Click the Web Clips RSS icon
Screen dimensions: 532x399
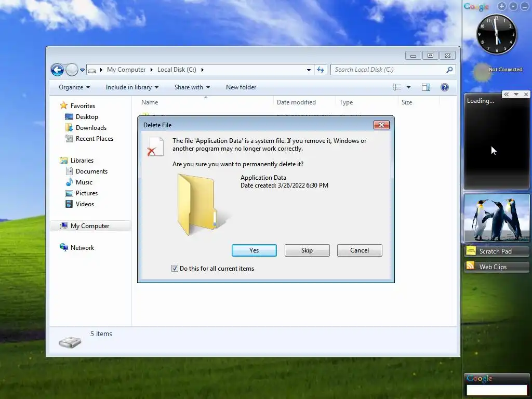[x=471, y=265]
